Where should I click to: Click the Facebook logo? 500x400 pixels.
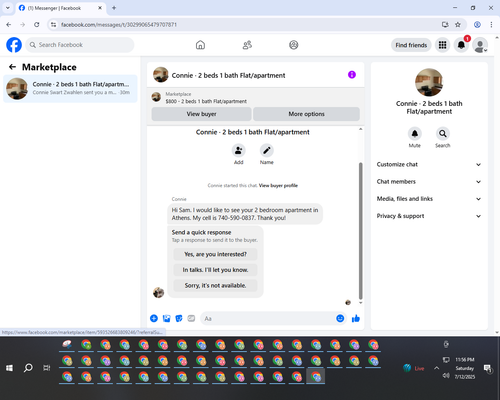point(14,45)
